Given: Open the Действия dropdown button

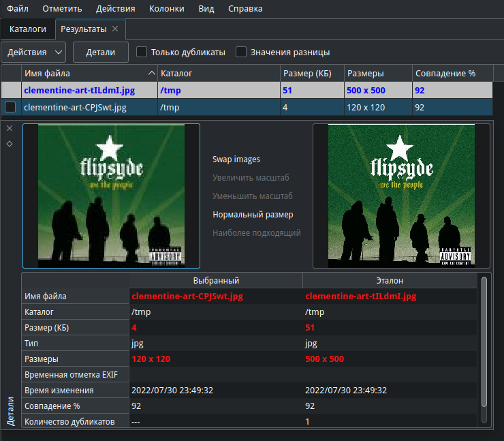Looking at the screenshot, I should pos(33,52).
